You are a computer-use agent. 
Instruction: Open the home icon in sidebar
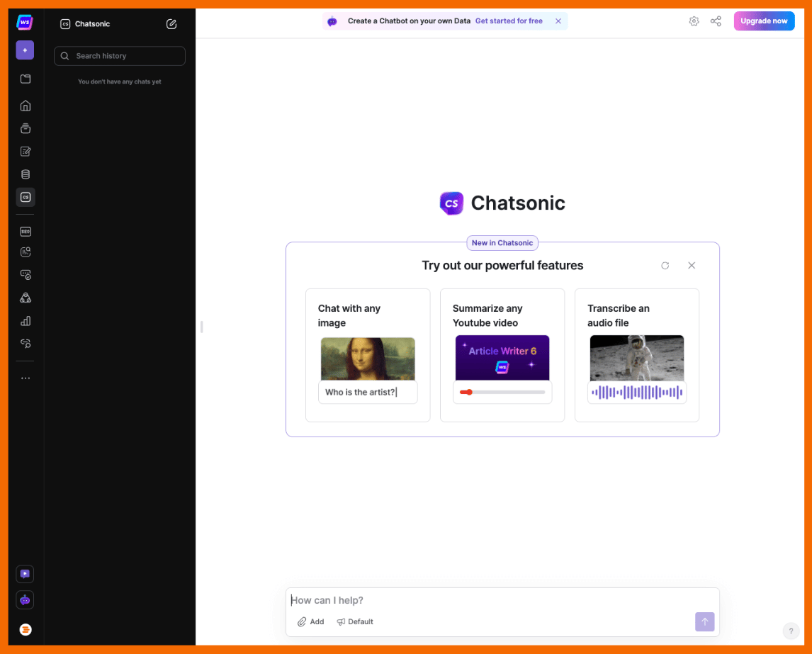[26, 106]
